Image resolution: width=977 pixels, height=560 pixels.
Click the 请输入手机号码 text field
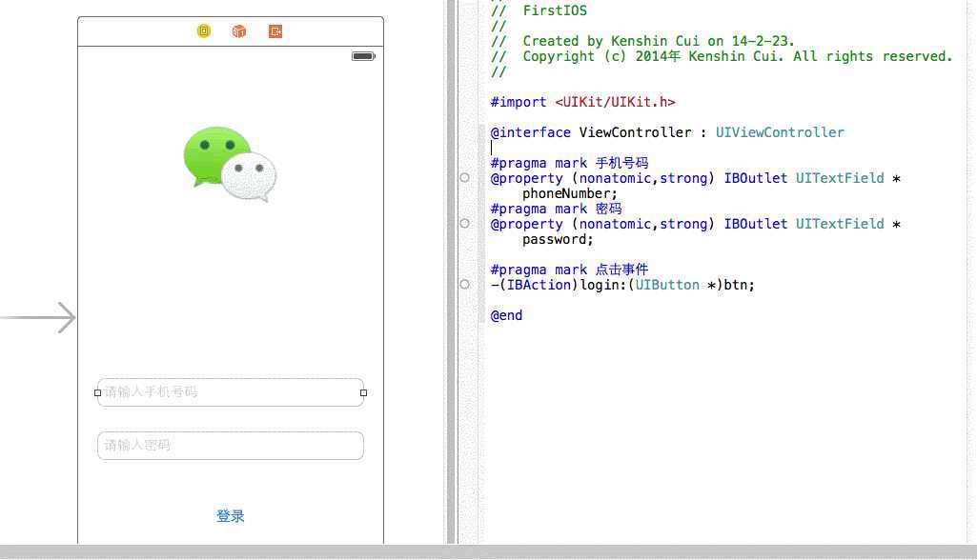[x=231, y=391]
